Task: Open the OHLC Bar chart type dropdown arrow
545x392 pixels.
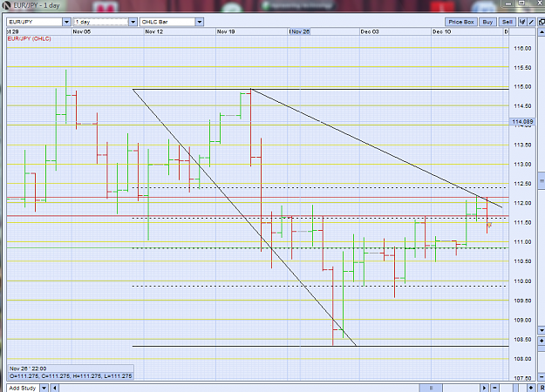Action: coord(199,22)
